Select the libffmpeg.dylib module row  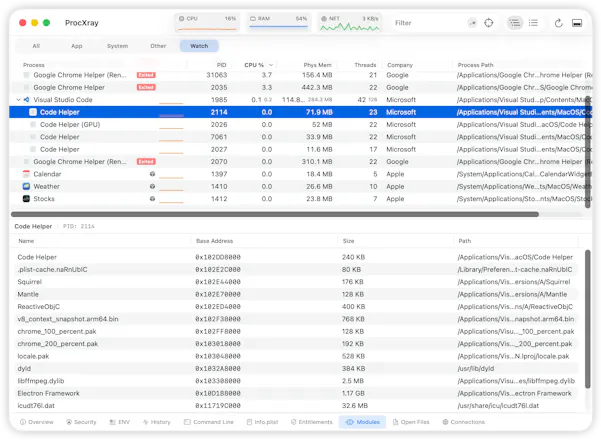(297, 381)
